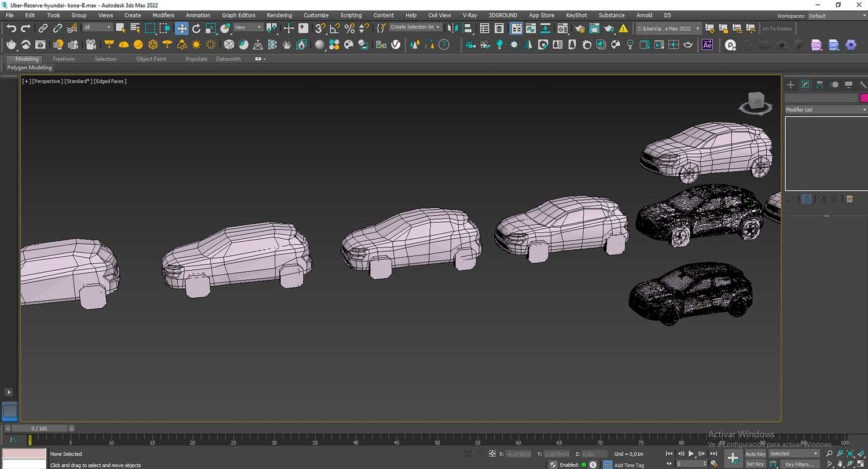Click the Mirror tool icon

coord(453,28)
